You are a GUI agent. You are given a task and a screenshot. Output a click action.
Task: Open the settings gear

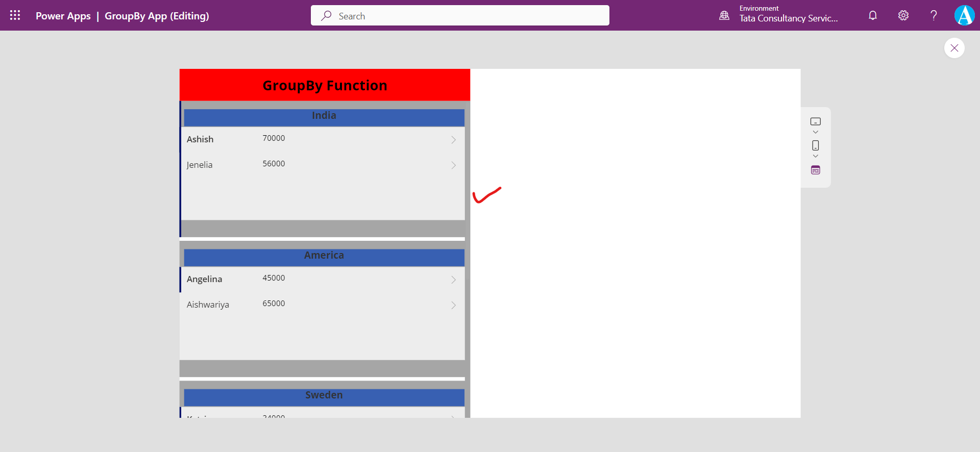pos(903,15)
